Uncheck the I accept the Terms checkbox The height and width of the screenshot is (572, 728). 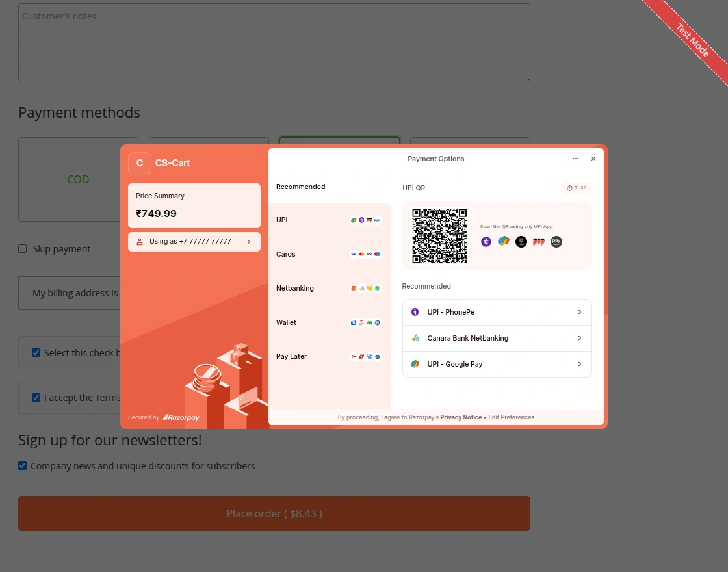tap(36, 397)
